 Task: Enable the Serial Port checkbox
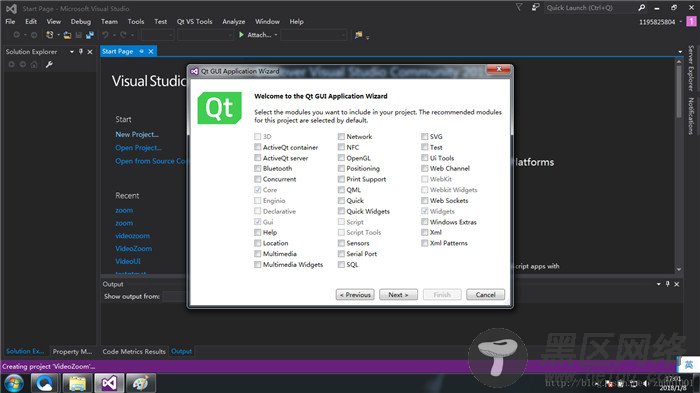tap(341, 254)
